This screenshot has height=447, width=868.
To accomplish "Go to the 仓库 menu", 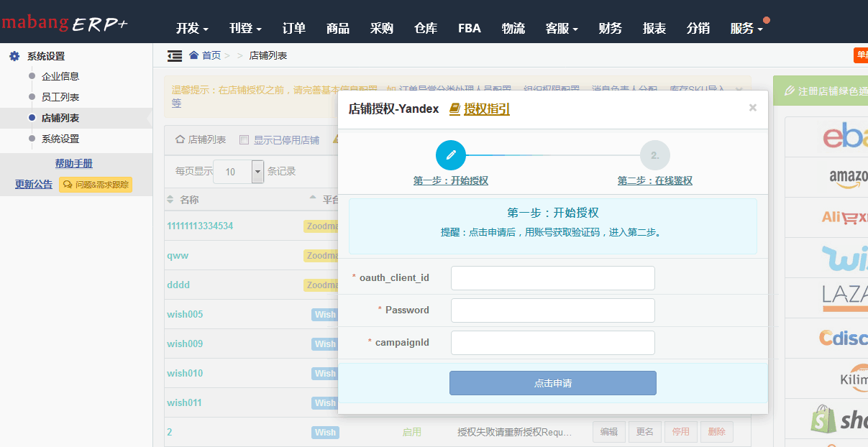I will (x=426, y=29).
